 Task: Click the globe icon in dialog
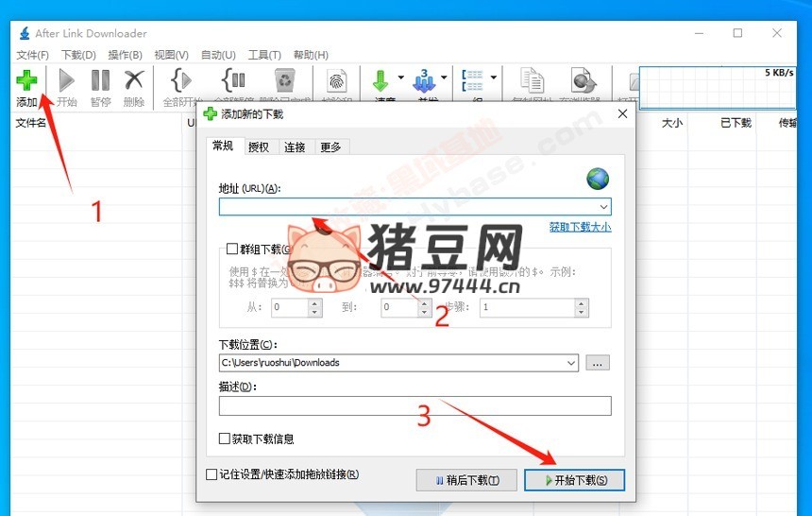[598, 178]
